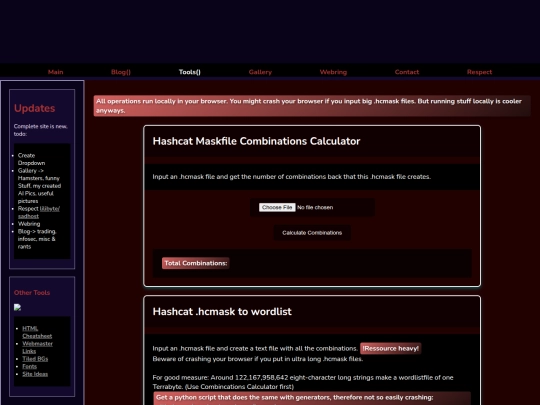
Task: Select the Tools() nav item
Action: pyautogui.click(x=189, y=72)
